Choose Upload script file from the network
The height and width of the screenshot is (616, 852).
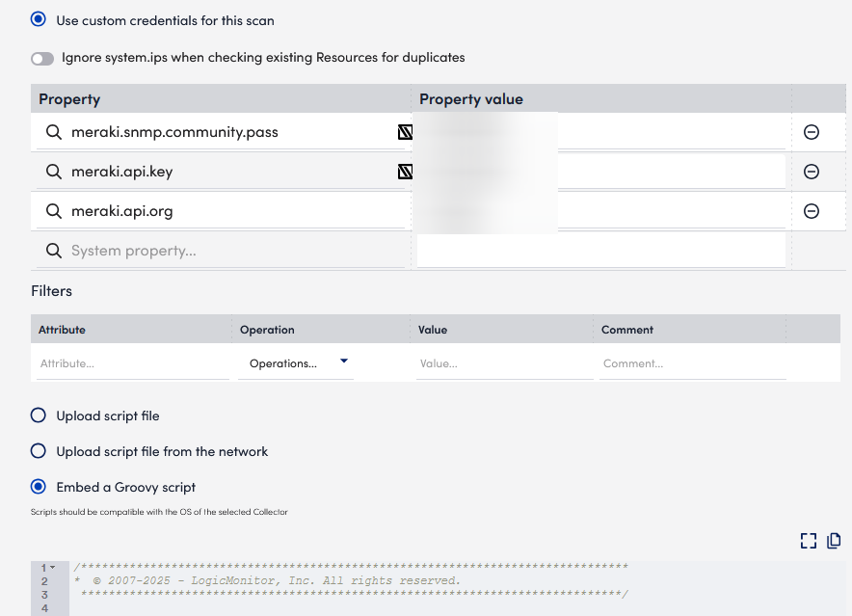pyautogui.click(x=39, y=451)
